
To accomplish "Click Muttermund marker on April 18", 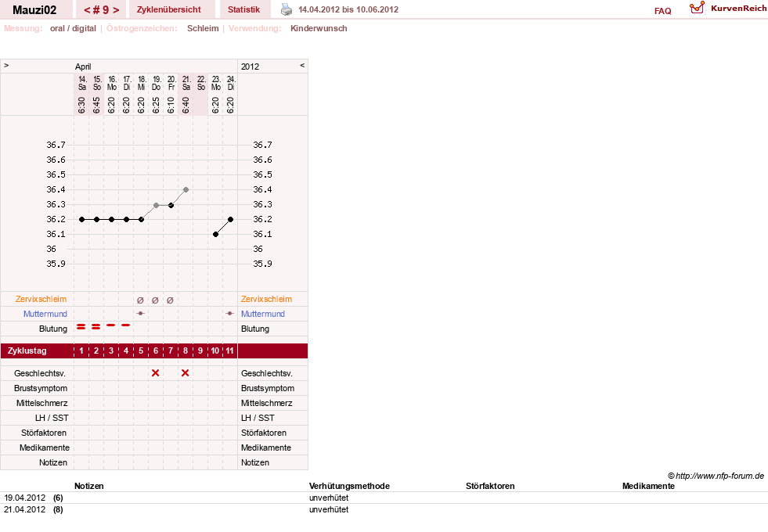I will (x=141, y=313).
